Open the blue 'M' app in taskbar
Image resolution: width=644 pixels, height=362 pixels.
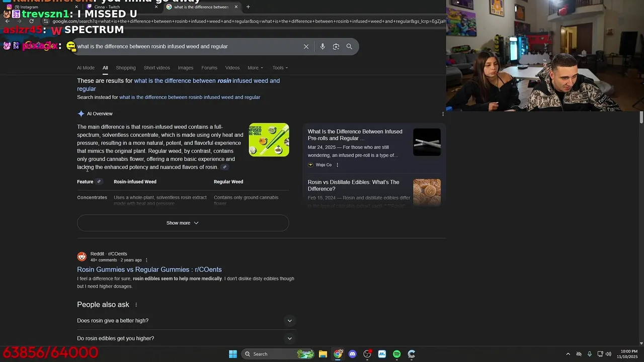coord(382,354)
